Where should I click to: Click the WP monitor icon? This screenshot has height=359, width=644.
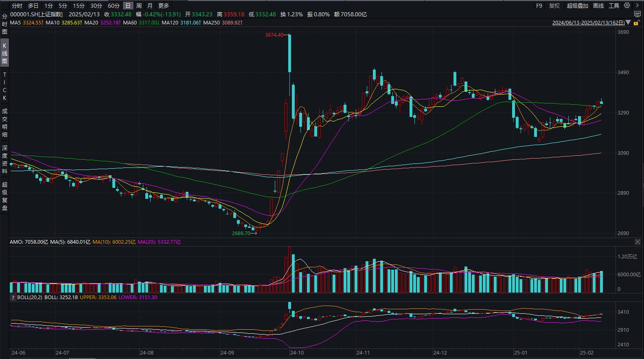click(637, 14)
